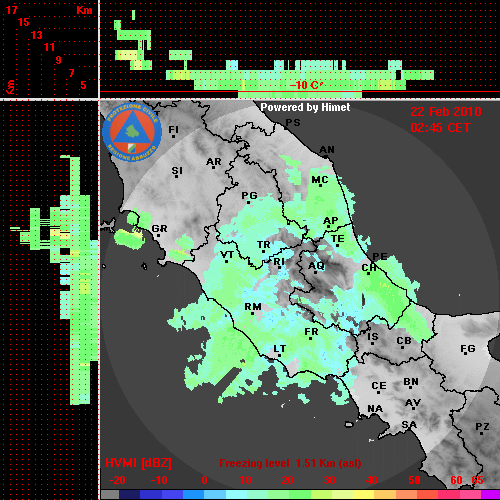Click the city label 'TE'
Screen dimensions: 500x500
pyautogui.click(x=338, y=239)
